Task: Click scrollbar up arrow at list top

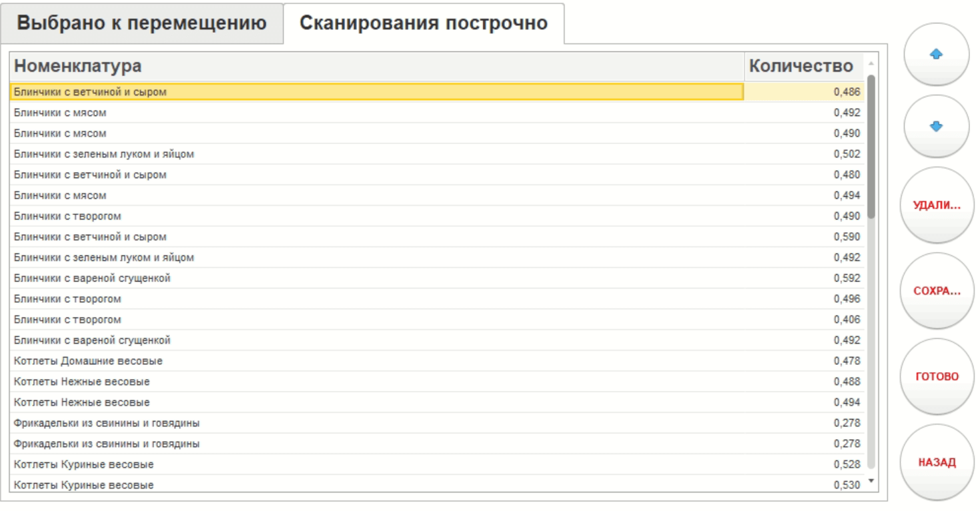Action: [x=871, y=63]
